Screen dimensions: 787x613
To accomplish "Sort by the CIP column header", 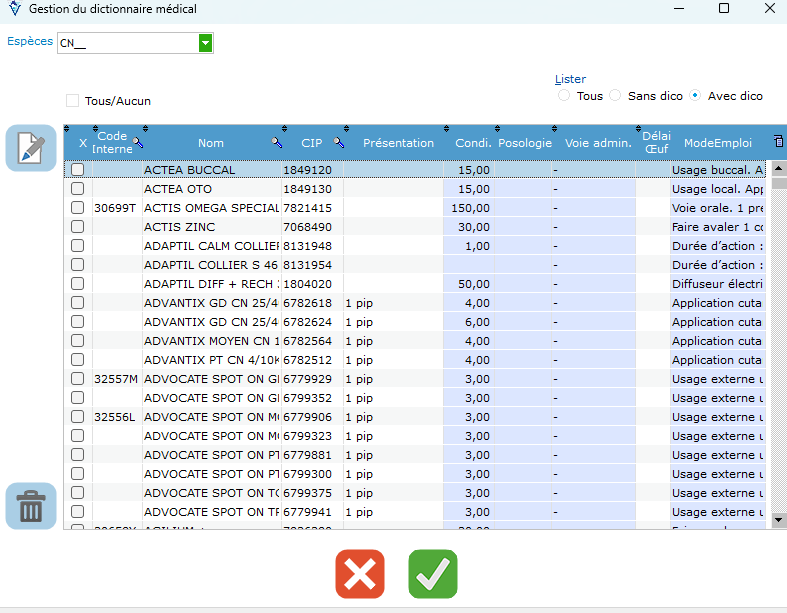I will tap(312, 143).
